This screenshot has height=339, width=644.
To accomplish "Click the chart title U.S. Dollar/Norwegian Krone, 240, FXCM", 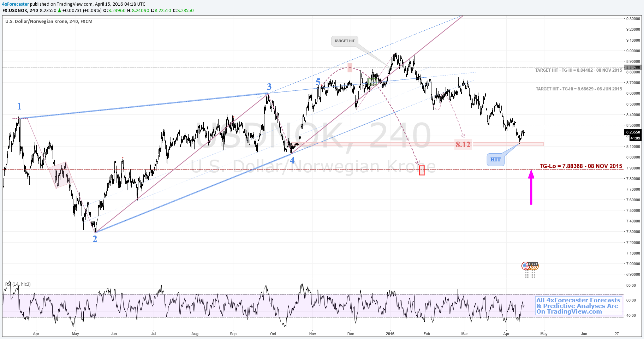I will tap(49, 22).
